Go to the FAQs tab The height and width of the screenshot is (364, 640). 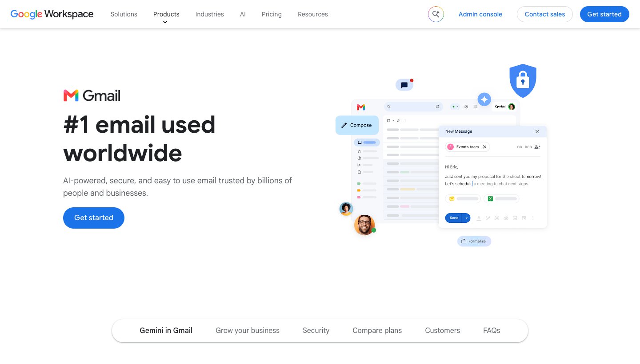(492, 331)
